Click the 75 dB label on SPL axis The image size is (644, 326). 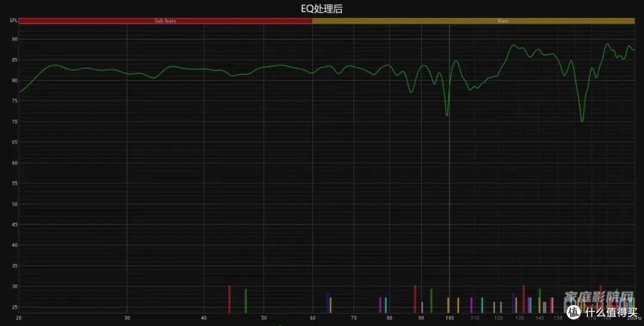15,101
